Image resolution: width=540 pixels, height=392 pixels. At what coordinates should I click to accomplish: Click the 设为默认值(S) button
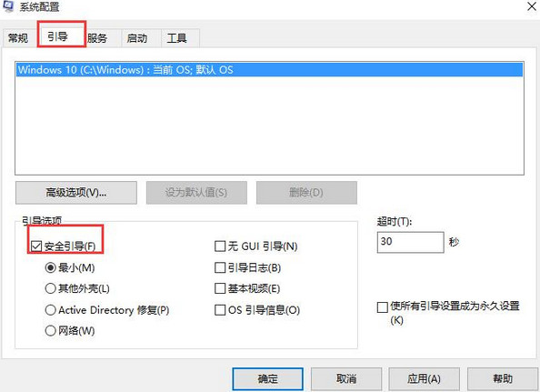click(x=196, y=193)
